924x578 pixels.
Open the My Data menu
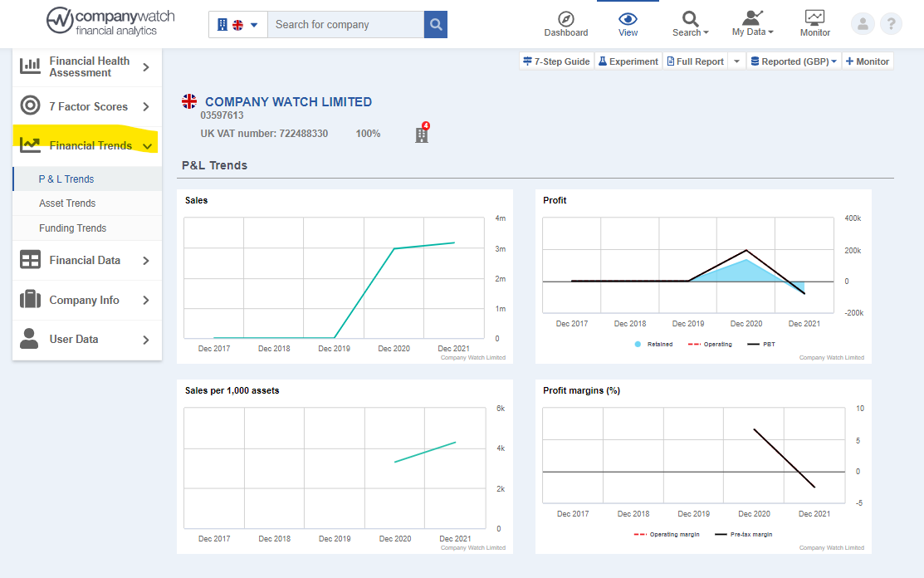(752, 24)
